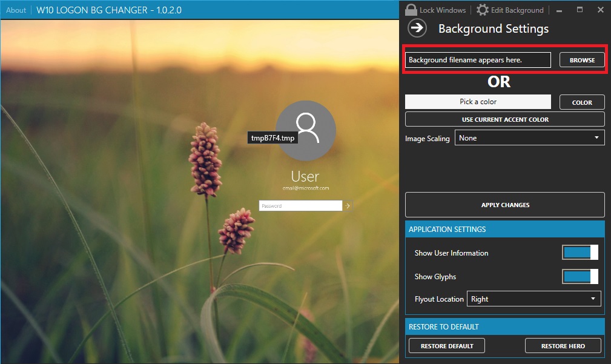Click the Background Settings heading
The image size is (611, 364).
(x=494, y=28)
